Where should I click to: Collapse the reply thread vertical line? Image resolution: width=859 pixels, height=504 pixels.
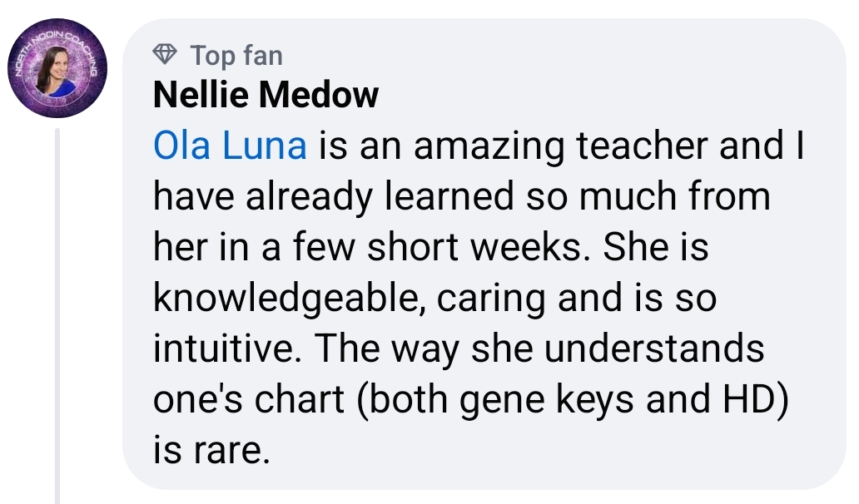57,316
